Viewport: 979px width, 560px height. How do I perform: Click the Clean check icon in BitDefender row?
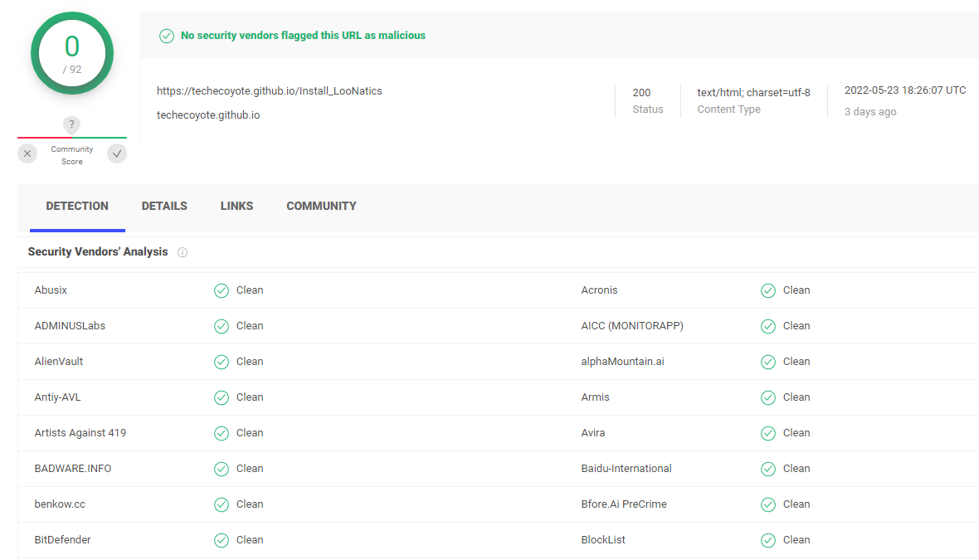[222, 540]
